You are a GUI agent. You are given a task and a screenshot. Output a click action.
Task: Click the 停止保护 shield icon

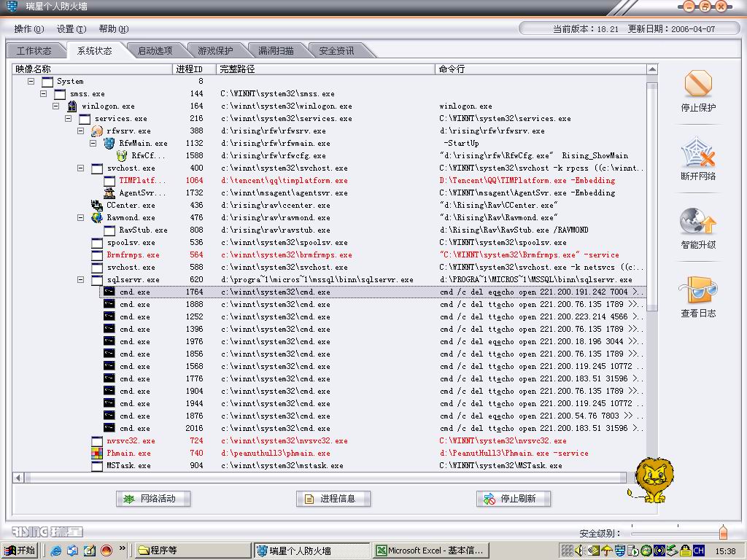pos(698,83)
